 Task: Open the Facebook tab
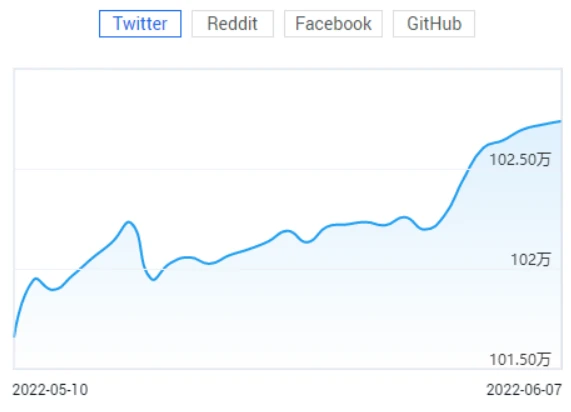333,24
